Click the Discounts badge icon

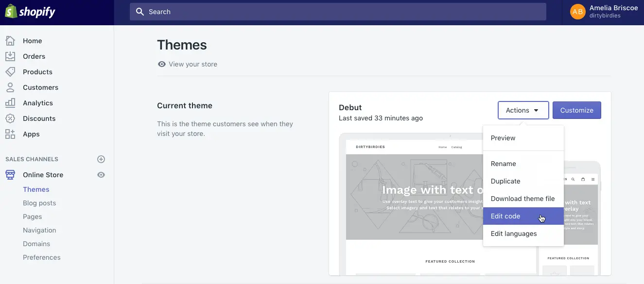pos(10,118)
